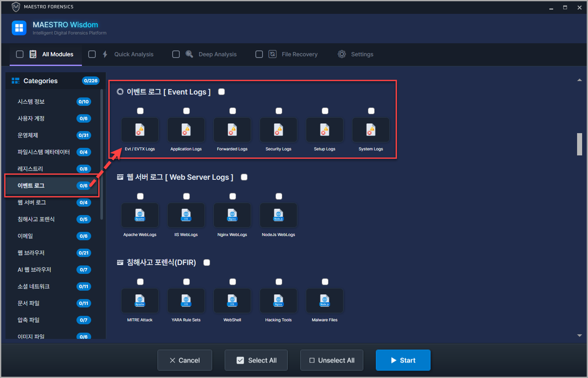Select the Security Logs module icon

coord(278,130)
